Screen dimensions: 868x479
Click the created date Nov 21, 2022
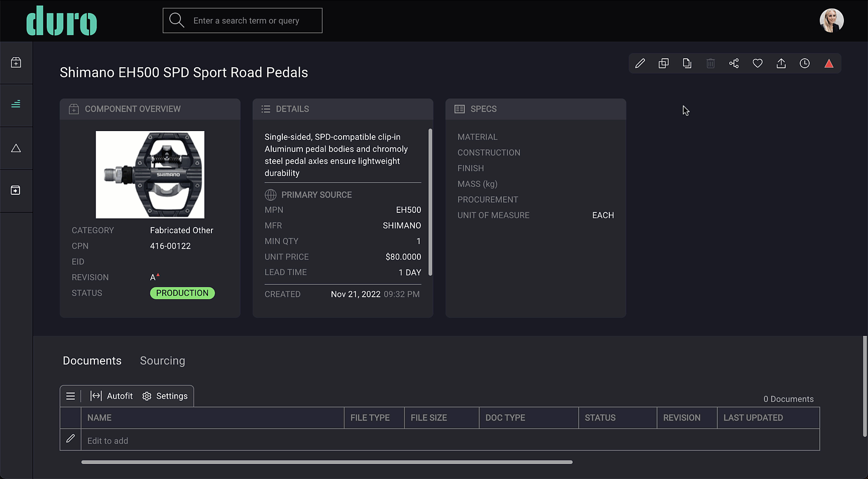356,294
